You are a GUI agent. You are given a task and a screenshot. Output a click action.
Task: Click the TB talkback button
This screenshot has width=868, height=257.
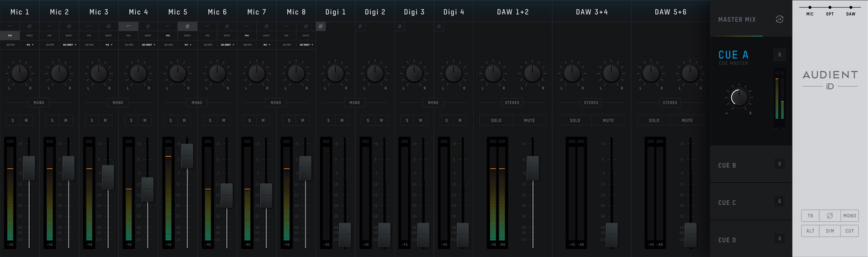810,216
